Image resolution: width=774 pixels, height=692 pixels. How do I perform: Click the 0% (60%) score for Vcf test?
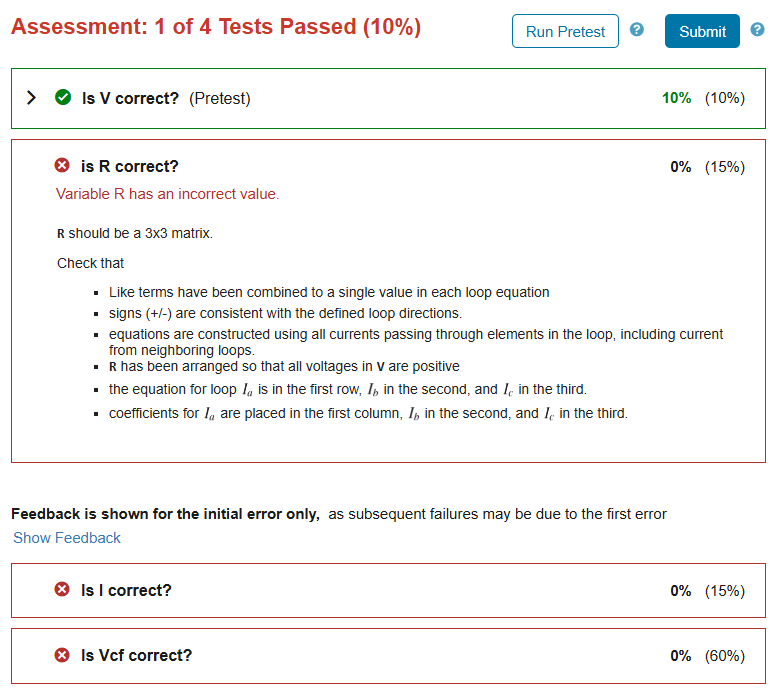[707, 656]
